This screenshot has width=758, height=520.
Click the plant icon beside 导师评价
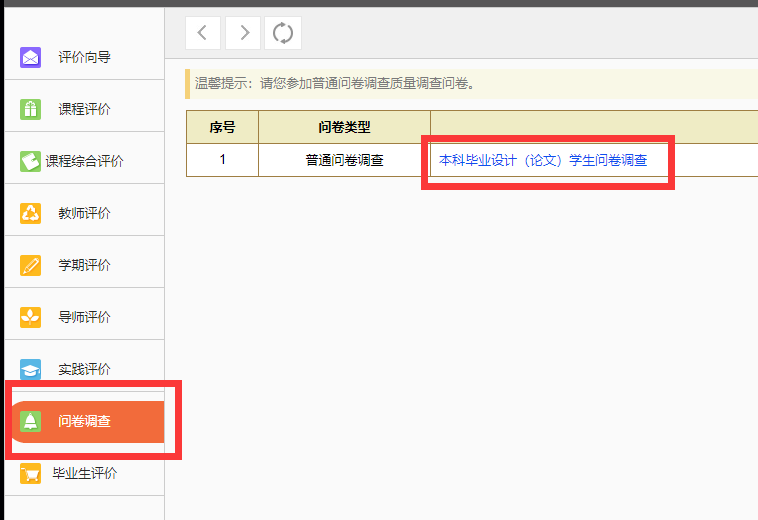[30, 317]
